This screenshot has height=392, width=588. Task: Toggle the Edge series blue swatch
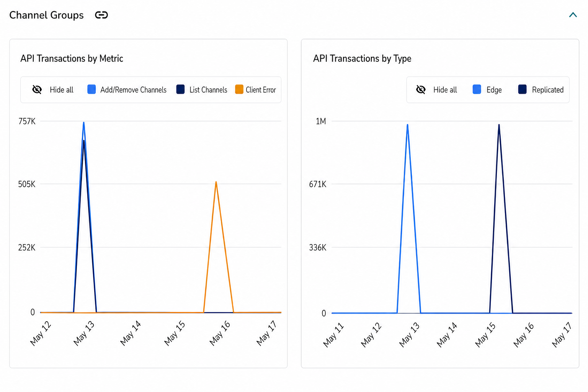coord(477,89)
